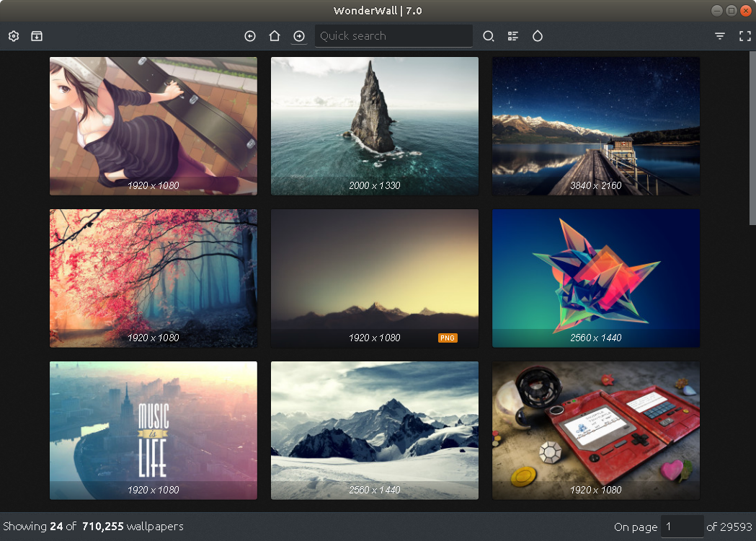The width and height of the screenshot is (756, 541).
Task: Click the search magnifier icon
Action: click(489, 36)
